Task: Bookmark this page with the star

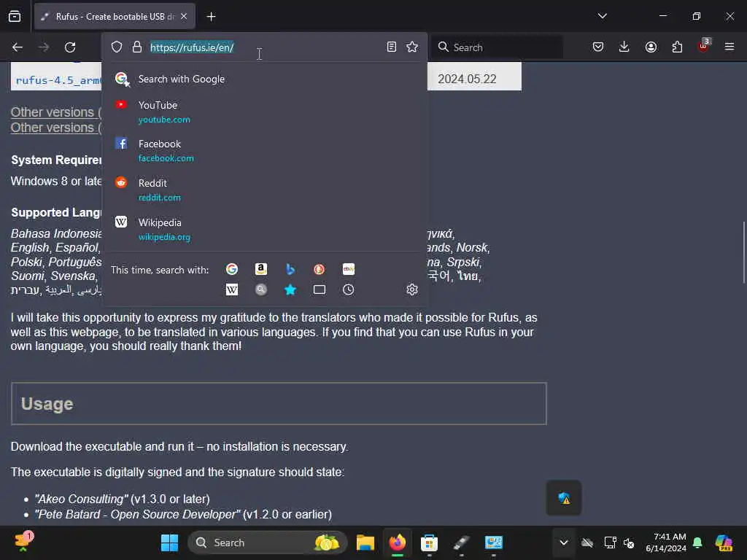Action: (x=412, y=47)
